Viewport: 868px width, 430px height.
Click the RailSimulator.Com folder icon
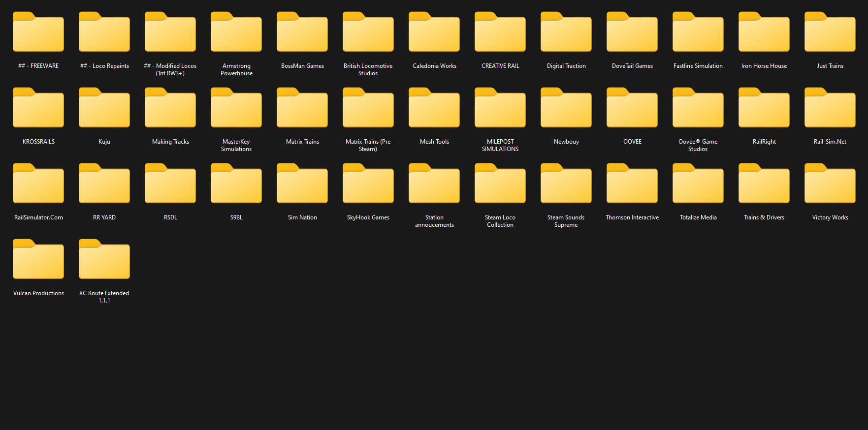click(38, 184)
